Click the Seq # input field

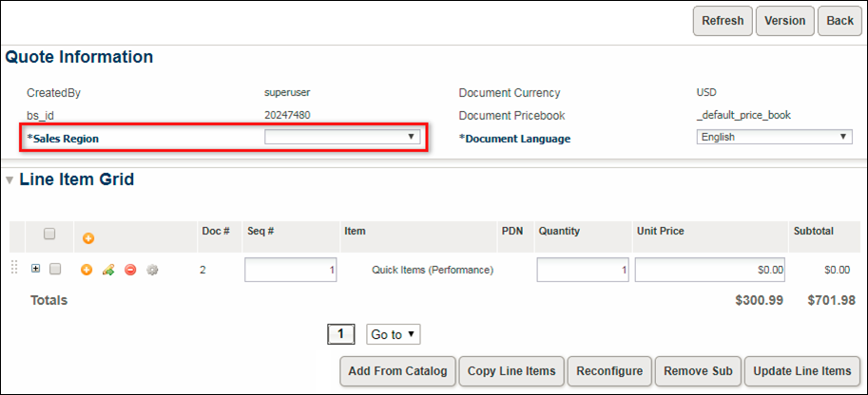[291, 270]
